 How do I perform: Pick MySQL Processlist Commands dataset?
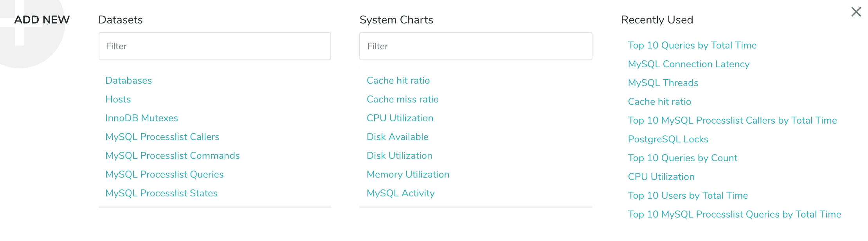point(172,156)
